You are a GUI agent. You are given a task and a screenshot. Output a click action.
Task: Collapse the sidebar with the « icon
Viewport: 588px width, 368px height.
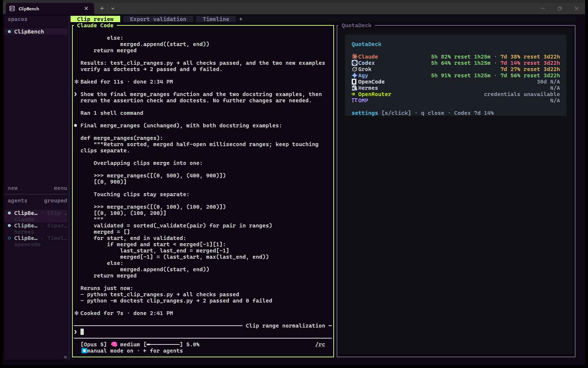point(65,357)
